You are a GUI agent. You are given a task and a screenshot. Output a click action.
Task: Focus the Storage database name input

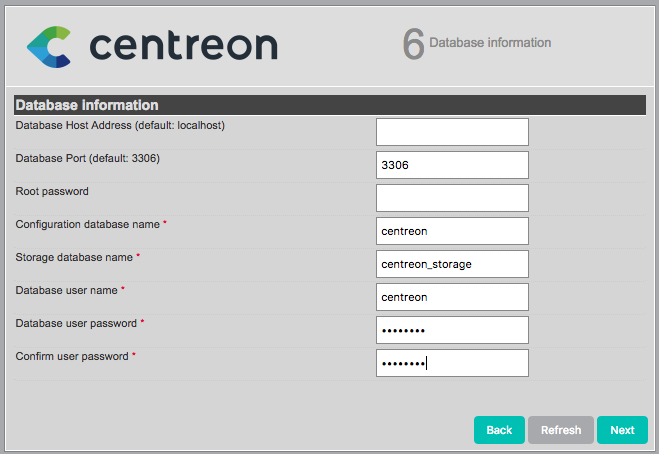pyautogui.click(x=452, y=264)
